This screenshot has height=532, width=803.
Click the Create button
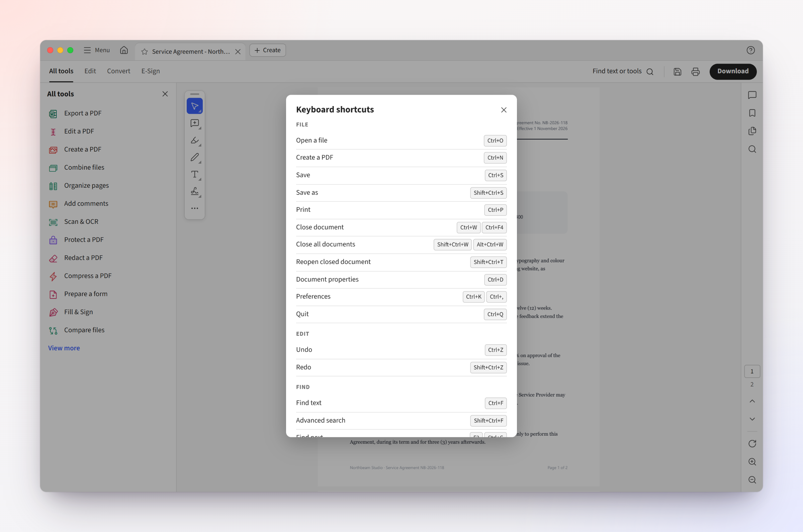(x=267, y=50)
